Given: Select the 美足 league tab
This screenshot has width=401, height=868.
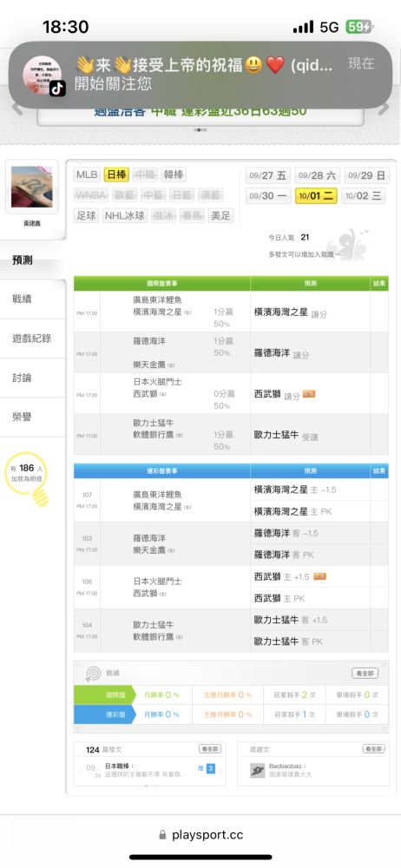Looking at the screenshot, I should 220,216.
